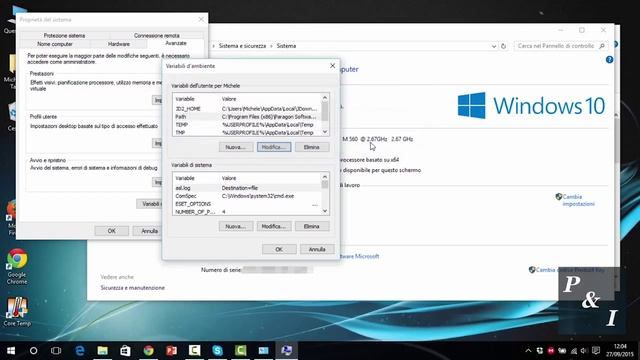Refresh the Control Panel address bar

504,46
